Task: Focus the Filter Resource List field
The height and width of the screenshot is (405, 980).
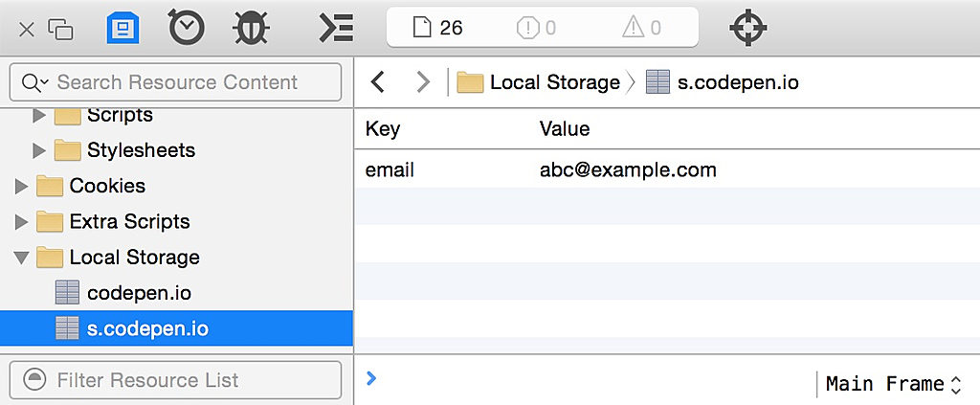Action: tap(182, 380)
